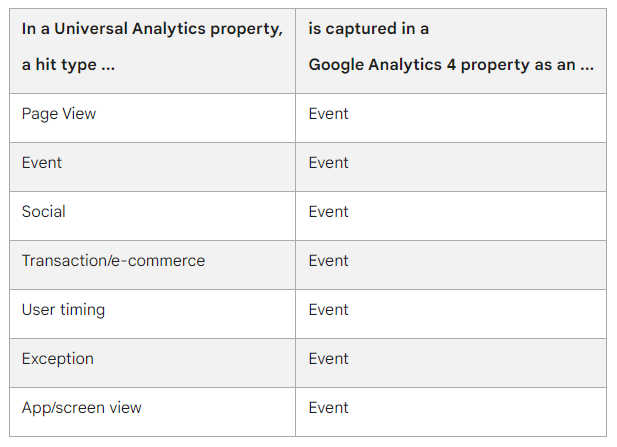Click 'Event' next to Transaction/e-commerce
Viewport: 617px width, 447px height.
click(328, 261)
